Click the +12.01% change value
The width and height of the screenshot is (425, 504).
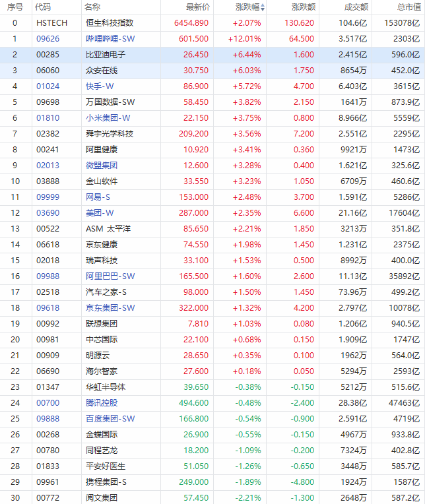coord(244,39)
